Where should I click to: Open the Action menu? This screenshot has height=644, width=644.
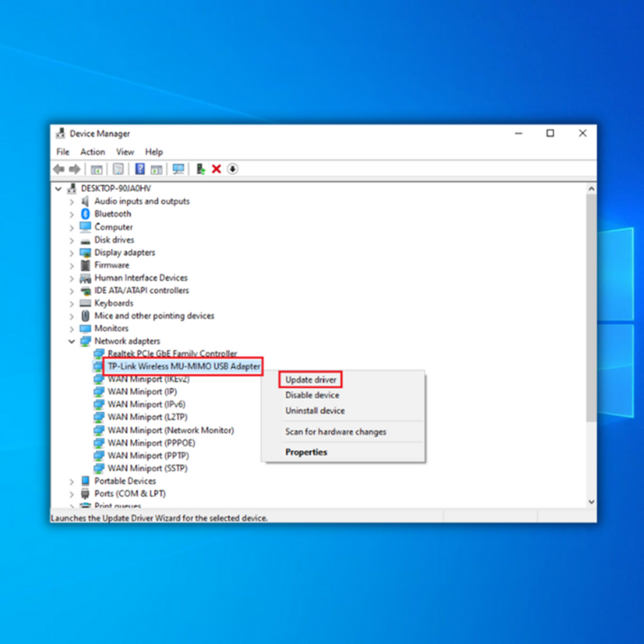(x=92, y=152)
